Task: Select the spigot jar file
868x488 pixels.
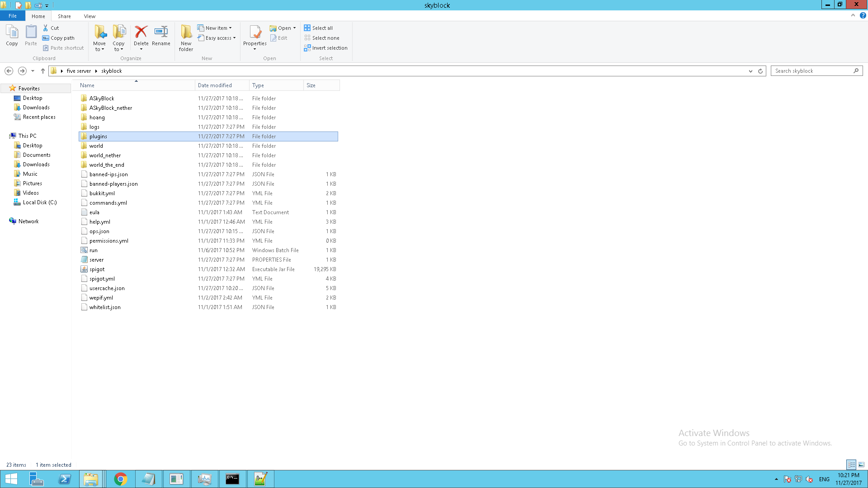Action: (x=97, y=269)
